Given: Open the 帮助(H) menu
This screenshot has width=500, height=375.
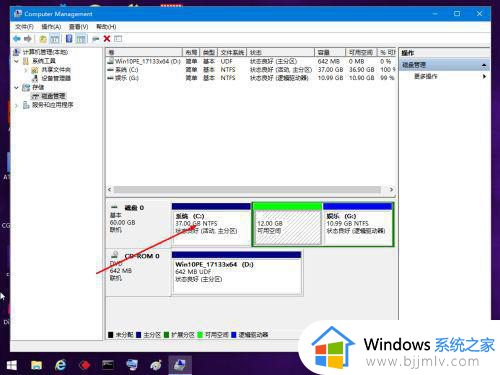Looking at the screenshot, I should pyautogui.click(x=106, y=27).
